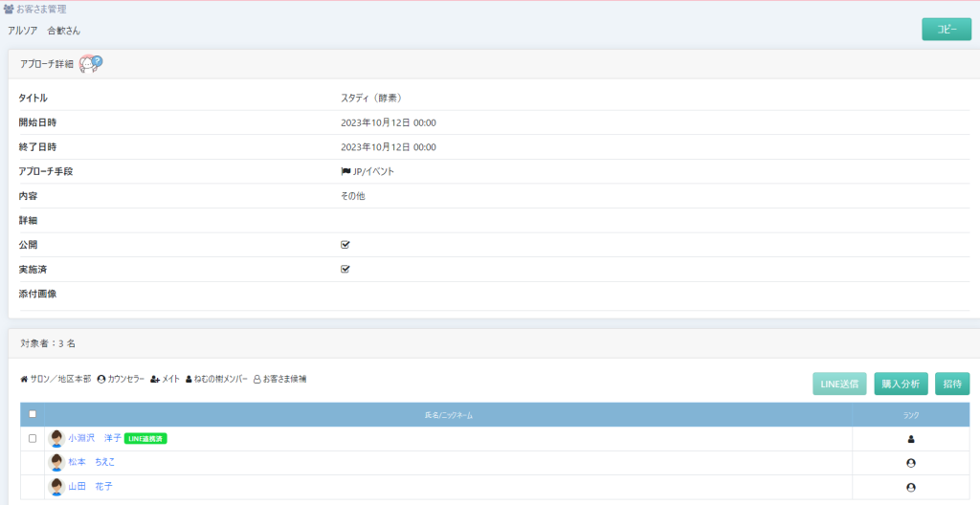980x505 pixels.
Task: Toggle the 実施済 checkbox
Action: [x=345, y=269]
